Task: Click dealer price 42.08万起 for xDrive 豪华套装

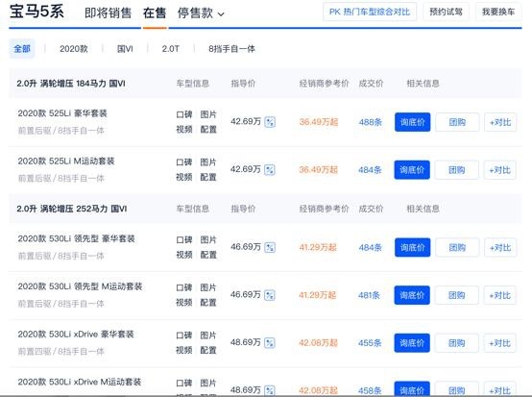Action: point(318,343)
